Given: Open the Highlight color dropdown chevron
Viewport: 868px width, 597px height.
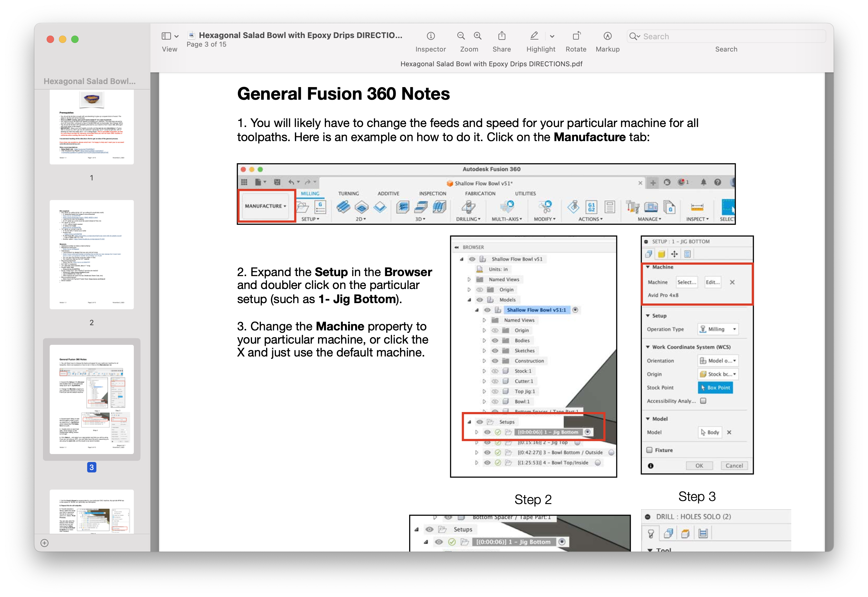Looking at the screenshot, I should coord(552,36).
